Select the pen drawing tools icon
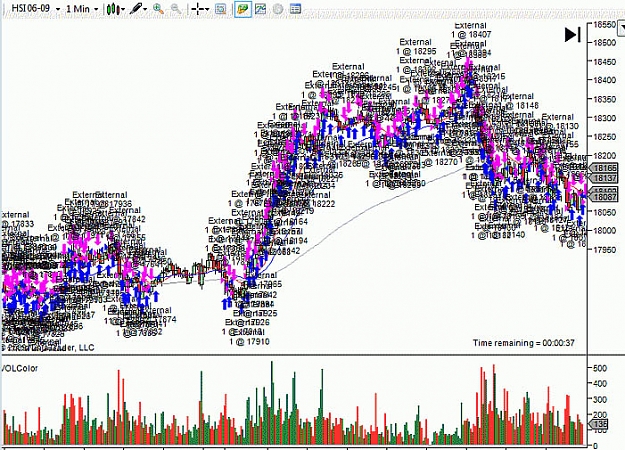Viewport: 625px width, 450px height. (136, 8)
